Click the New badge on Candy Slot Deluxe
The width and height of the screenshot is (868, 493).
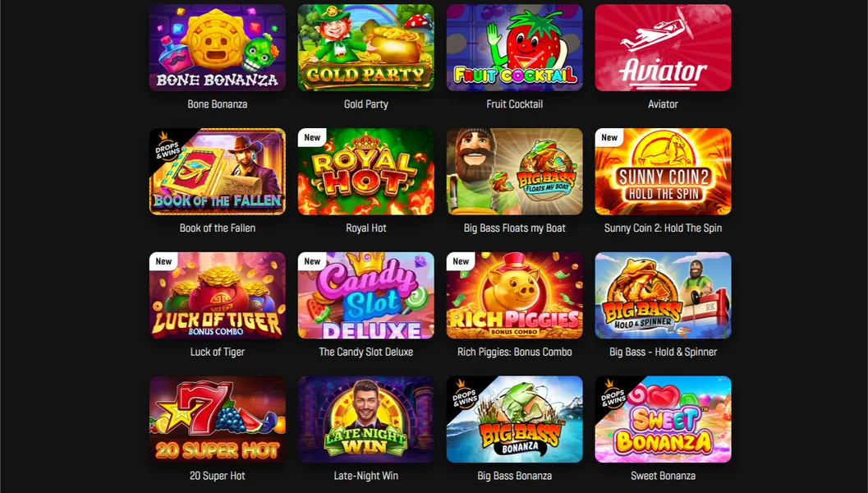(x=312, y=261)
